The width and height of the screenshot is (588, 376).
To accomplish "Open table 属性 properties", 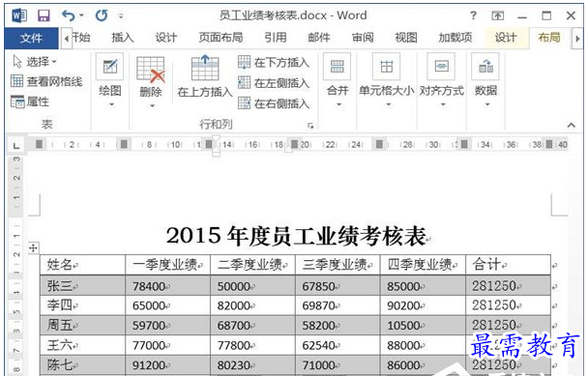I will (x=30, y=101).
